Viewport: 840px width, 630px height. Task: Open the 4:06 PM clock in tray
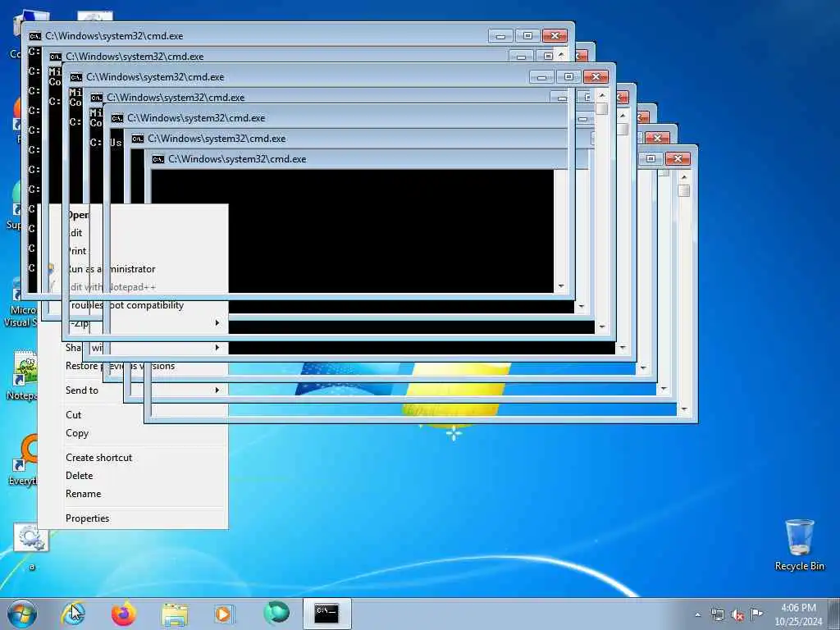click(798, 614)
